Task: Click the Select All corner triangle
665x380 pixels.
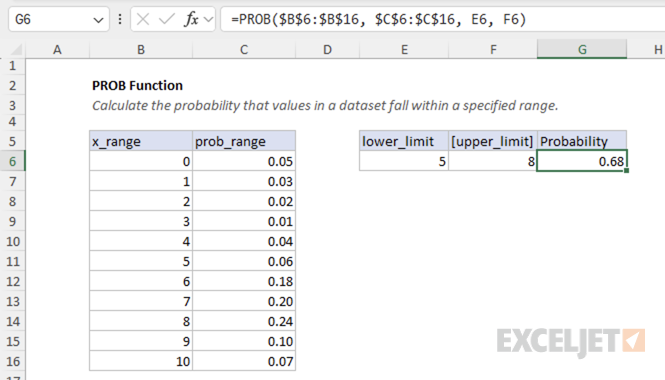Action: click(x=16, y=50)
